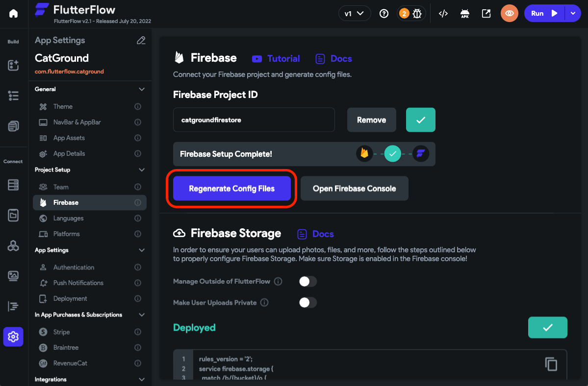Collapse the App Settings section
588x386 pixels.
(141, 250)
